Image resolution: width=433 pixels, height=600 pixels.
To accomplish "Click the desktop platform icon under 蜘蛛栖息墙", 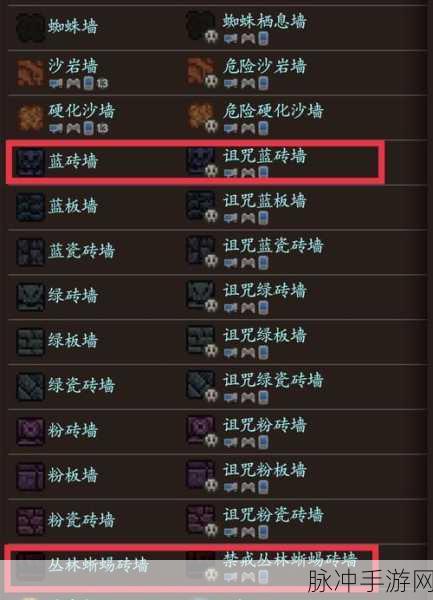I will [230, 38].
